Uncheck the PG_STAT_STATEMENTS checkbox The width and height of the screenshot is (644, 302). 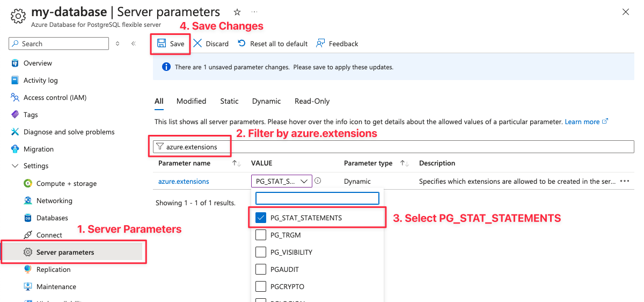[261, 218]
